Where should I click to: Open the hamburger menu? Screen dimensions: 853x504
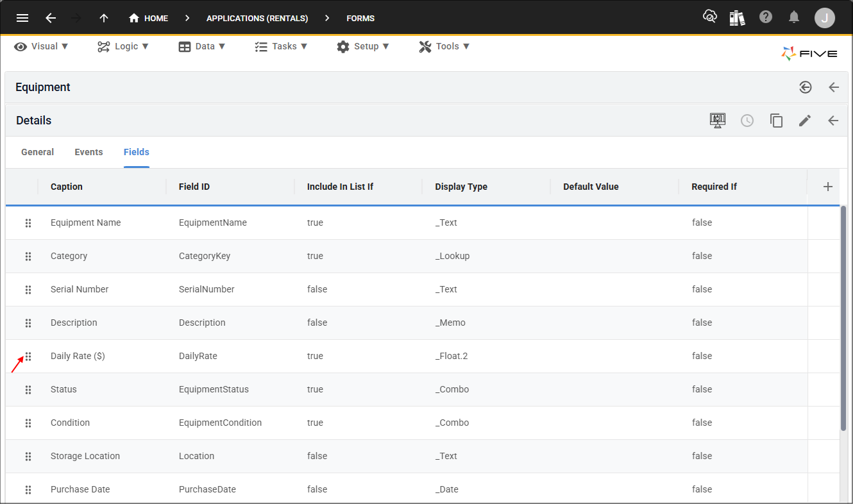click(22, 18)
